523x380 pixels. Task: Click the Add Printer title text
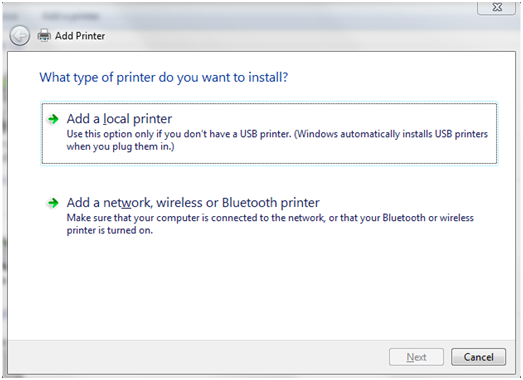[x=80, y=36]
